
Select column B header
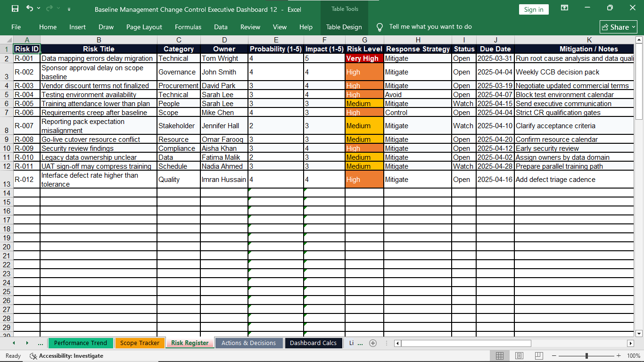coord(99,40)
